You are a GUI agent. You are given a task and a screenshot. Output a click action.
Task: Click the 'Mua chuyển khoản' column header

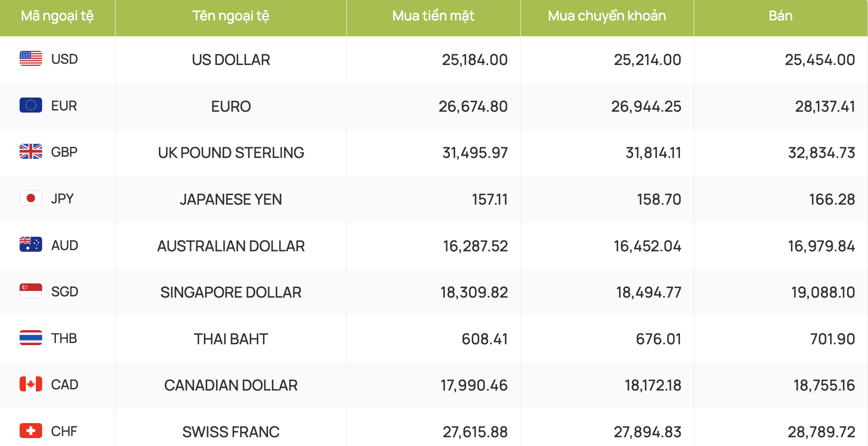607,16
